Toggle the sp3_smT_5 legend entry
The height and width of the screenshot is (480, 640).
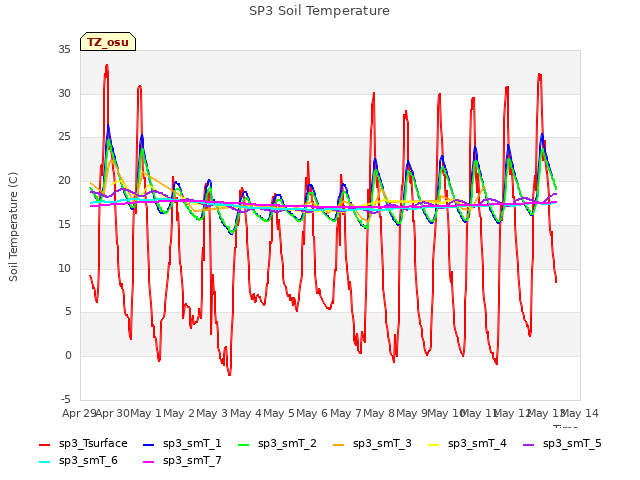562,444
